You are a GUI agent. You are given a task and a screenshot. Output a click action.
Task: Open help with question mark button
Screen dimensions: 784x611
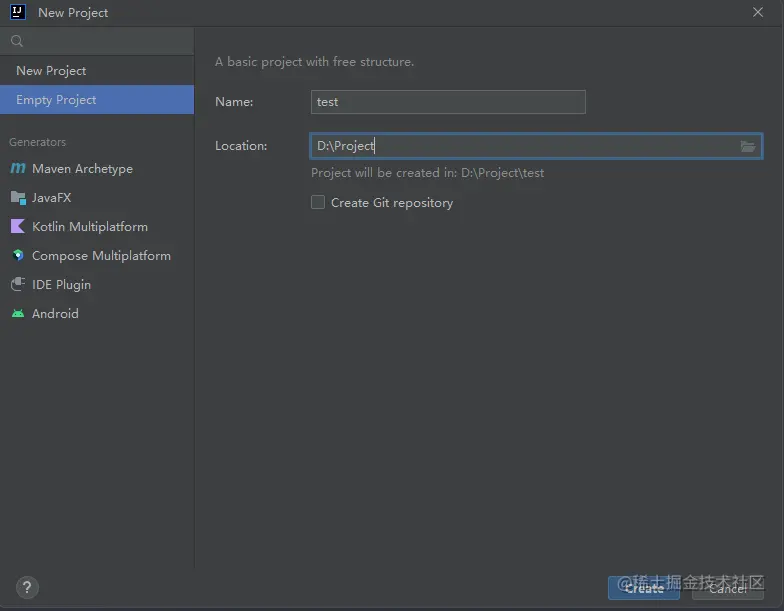pyautogui.click(x=27, y=588)
